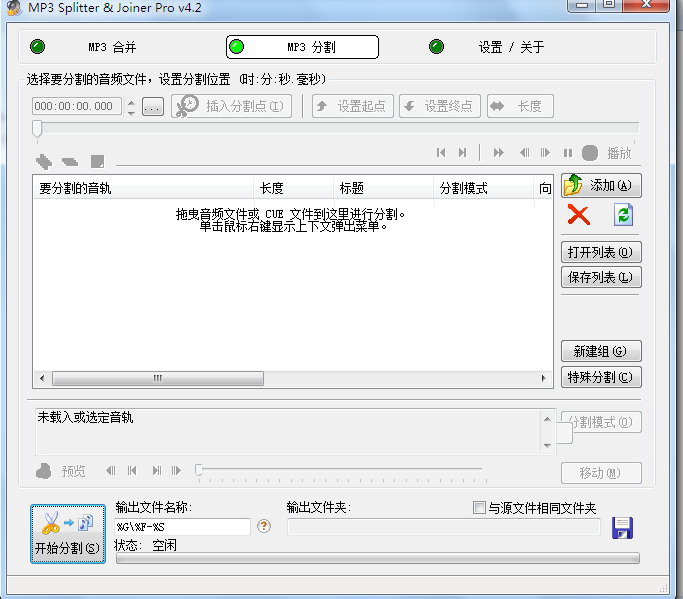Image resolution: width=683 pixels, height=599 pixels.
Task: Click the 长度 column header
Action: (293, 188)
